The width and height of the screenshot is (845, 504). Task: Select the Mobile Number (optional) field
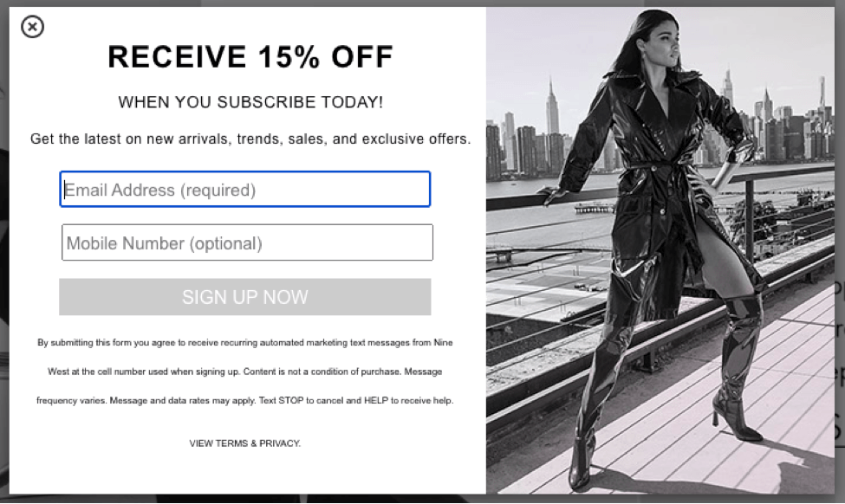click(x=247, y=242)
